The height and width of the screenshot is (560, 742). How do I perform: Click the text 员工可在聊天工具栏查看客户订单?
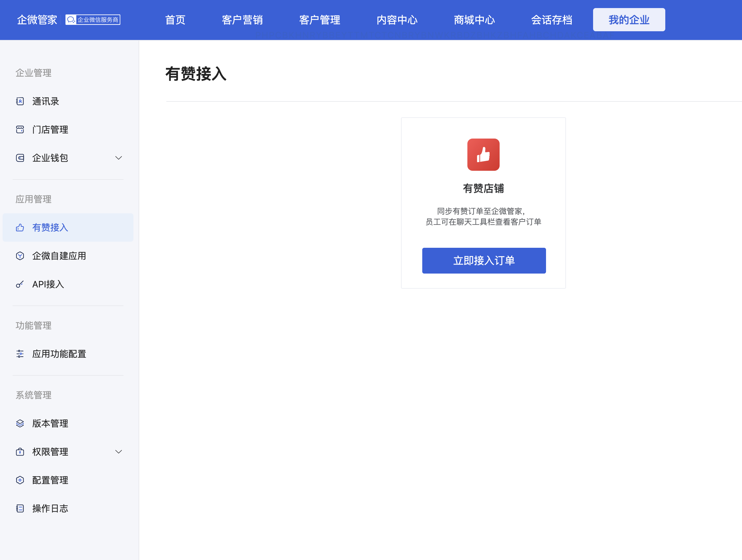(x=483, y=222)
